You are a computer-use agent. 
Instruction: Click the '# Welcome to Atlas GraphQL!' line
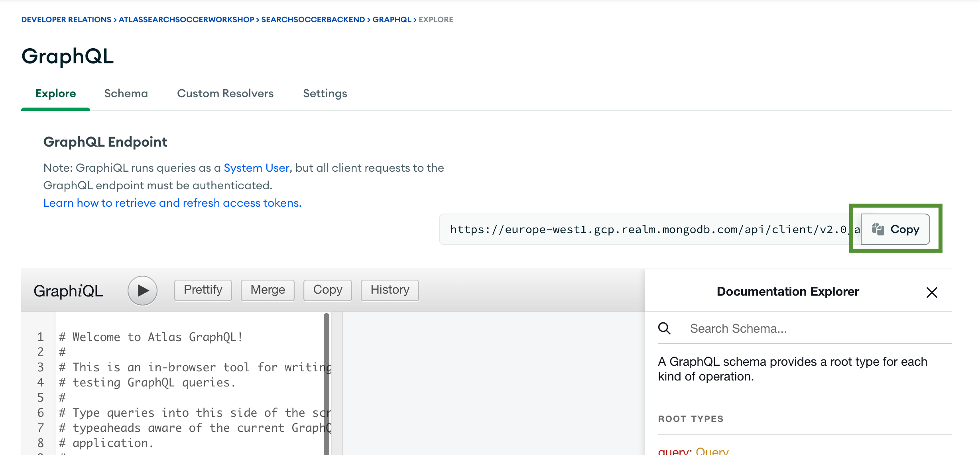(151, 337)
